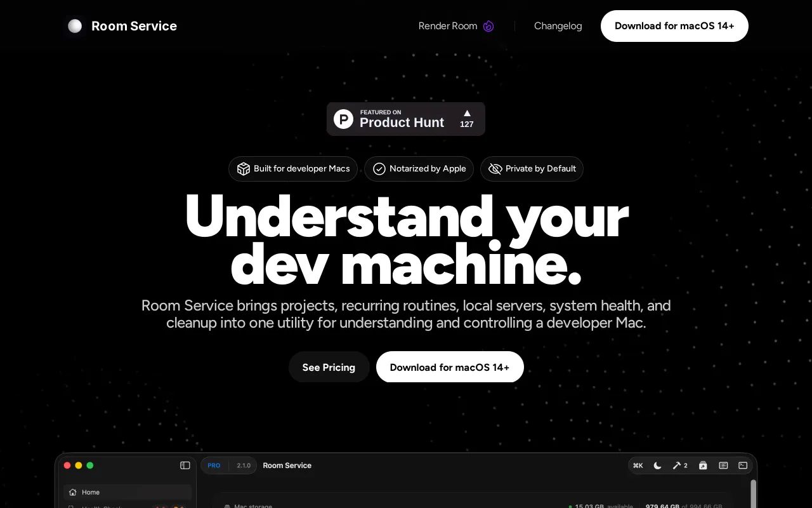The height and width of the screenshot is (508, 812).
Task: Open the Render Room link
Action: click(447, 26)
